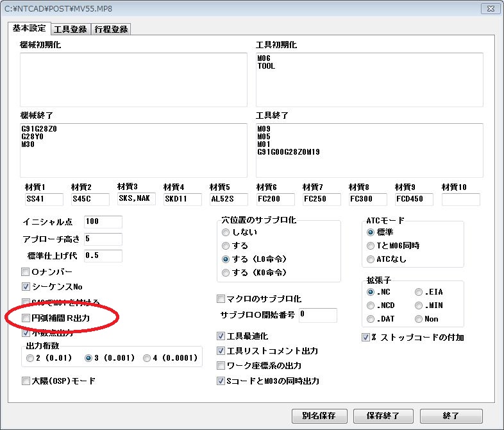Select the 基本設定 tab
This screenshot has height=430, width=504.
pos(29,28)
